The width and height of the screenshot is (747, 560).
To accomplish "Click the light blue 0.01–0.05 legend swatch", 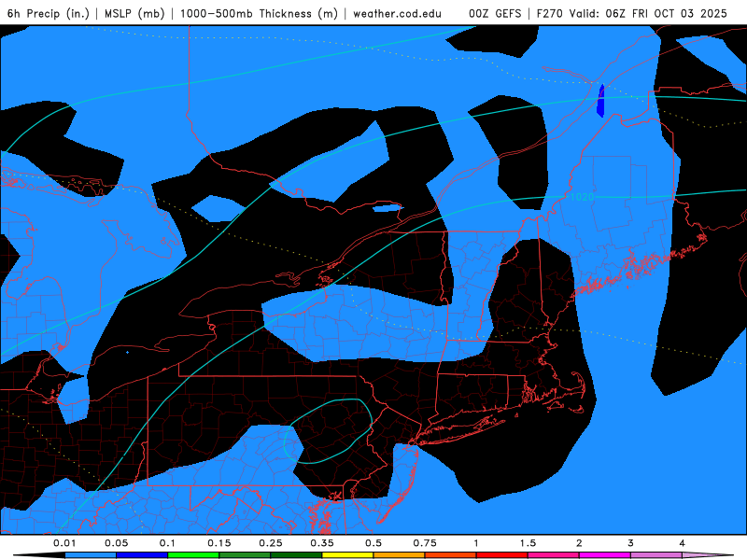I will tap(91, 555).
